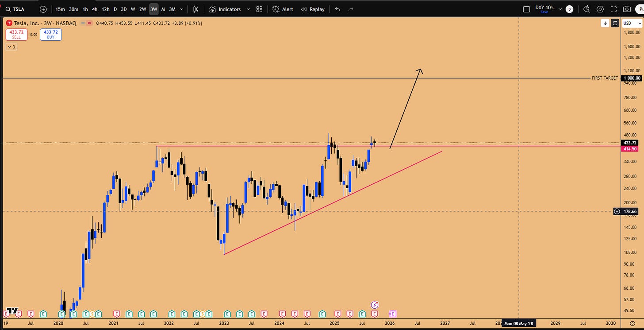This screenshot has width=644, height=330.
Task: Click the blue Save link under DXY 10's
Action: [544, 12]
